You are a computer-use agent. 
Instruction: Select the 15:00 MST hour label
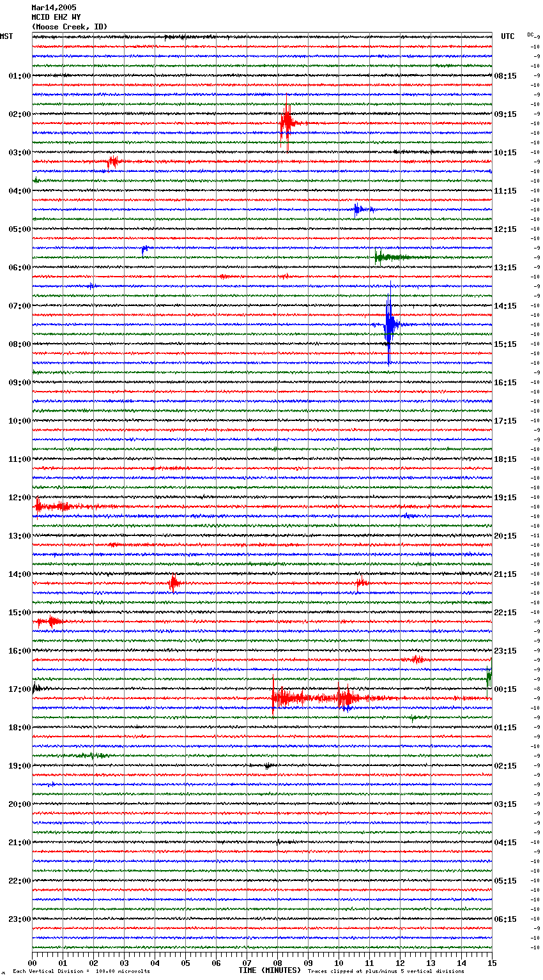click(x=20, y=613)
